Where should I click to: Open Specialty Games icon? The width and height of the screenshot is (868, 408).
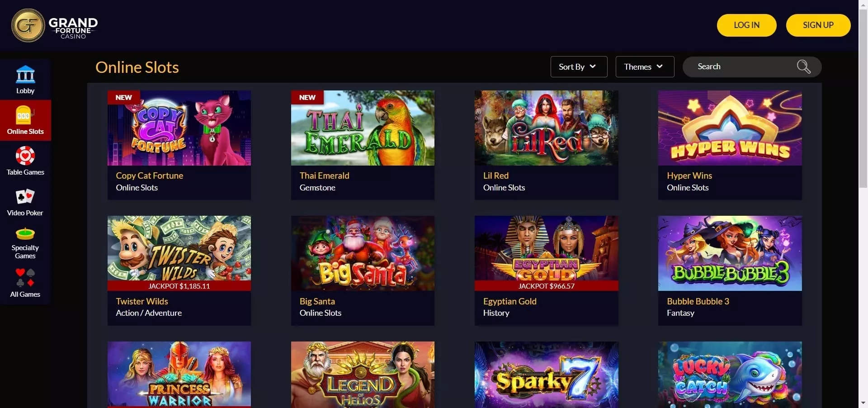pyautogui.click(x=25, y=234)
